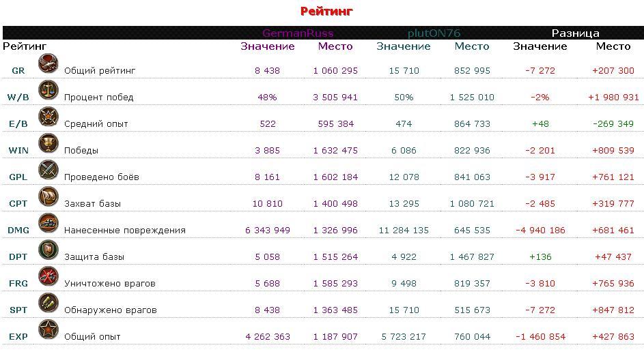
Task: Click the crossed-out tank icon for Уничтожено врагов
Action: (x=48, y=277)
